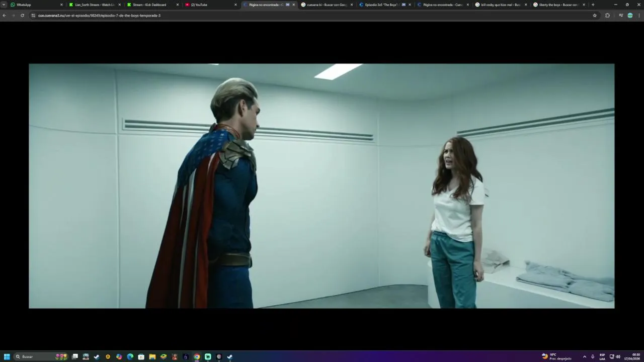The image size is (644, 362).
Task: View site information icon in address bar
Action: pos(33,16)
